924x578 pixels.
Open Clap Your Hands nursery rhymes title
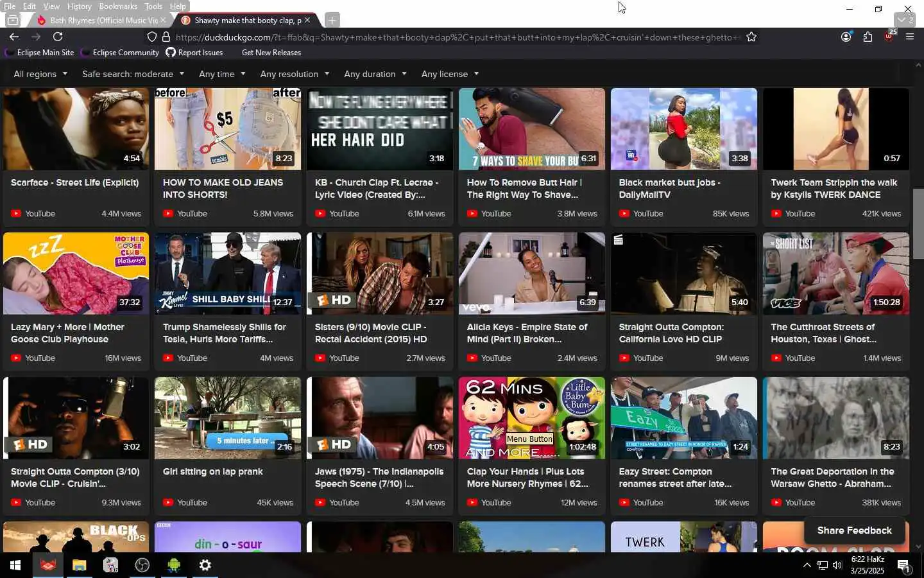527,477
